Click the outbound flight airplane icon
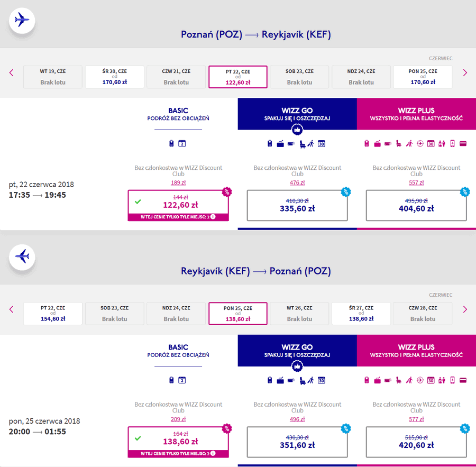Screen dimensions: 476x467 click(x=22, y=20)
